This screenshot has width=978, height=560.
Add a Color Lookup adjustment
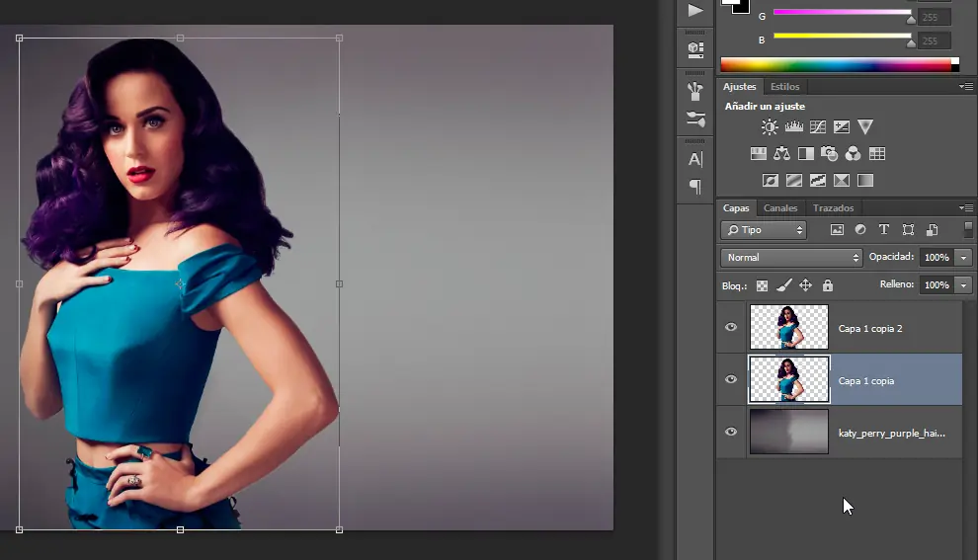pyautogui.click(x=877, y=153)
